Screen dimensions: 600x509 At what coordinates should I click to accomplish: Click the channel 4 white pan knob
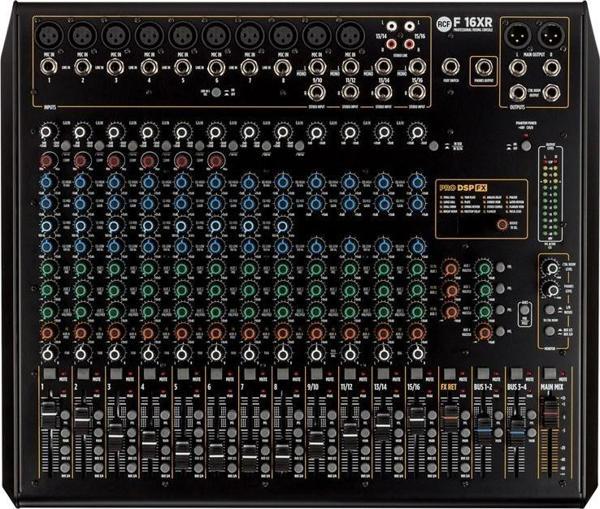148,354
